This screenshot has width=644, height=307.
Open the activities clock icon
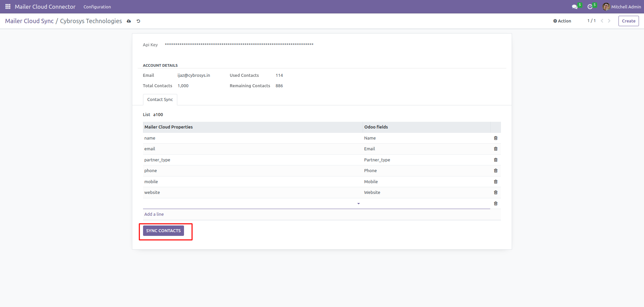tap(590, 7)
